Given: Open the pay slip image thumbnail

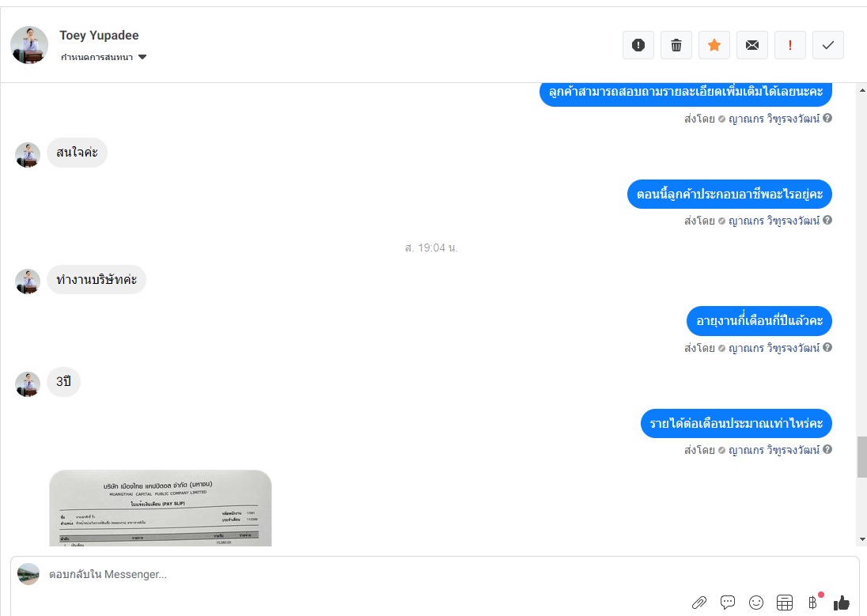Looking at the screenshot, I should [x=161, y=508].
